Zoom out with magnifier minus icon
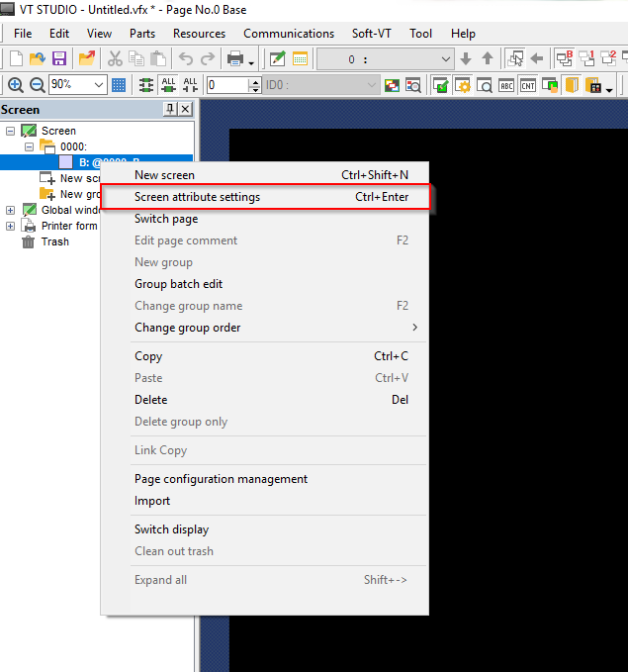 (37, 85)
